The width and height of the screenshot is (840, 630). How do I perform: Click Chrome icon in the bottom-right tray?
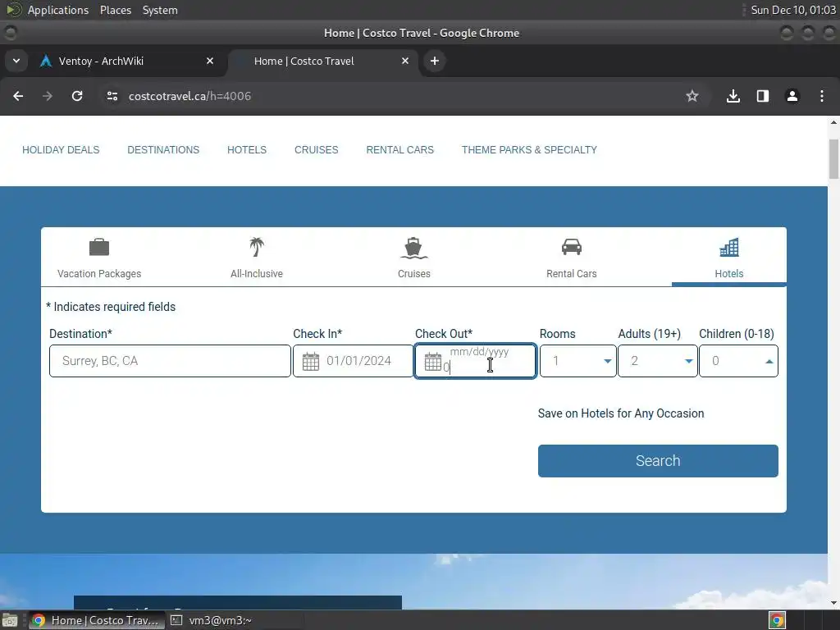pyautogui.click(x=777, y=620)
